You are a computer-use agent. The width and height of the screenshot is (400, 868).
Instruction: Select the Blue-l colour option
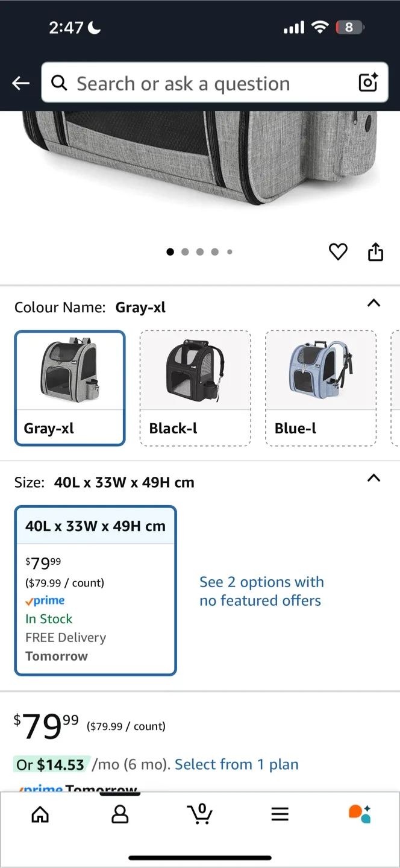(320, 388)
